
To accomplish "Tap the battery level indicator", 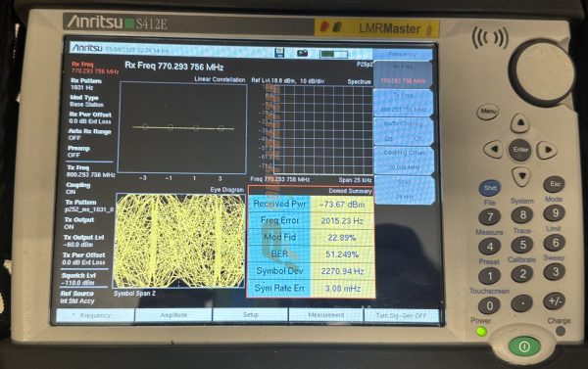I will point(334,54).
